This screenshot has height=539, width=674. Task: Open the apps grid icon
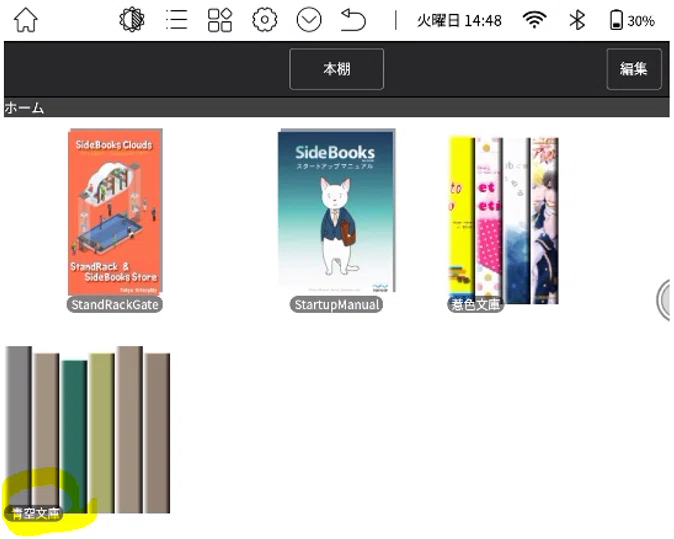220,20
